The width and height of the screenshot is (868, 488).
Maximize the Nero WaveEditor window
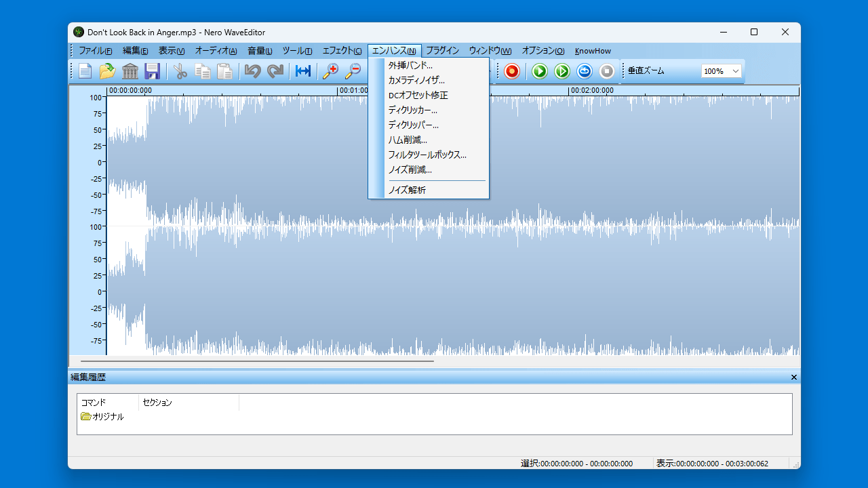coord(754,32)
